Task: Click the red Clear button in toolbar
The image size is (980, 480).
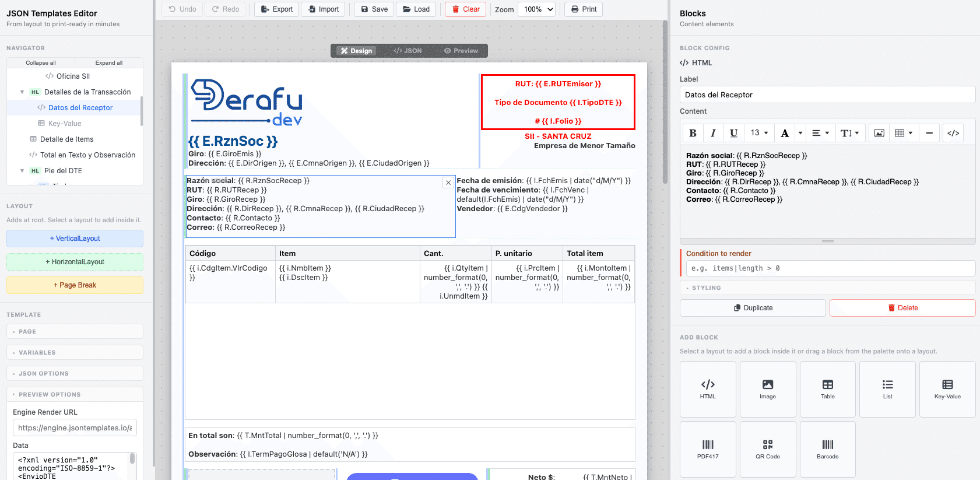Action: [465, 9]
